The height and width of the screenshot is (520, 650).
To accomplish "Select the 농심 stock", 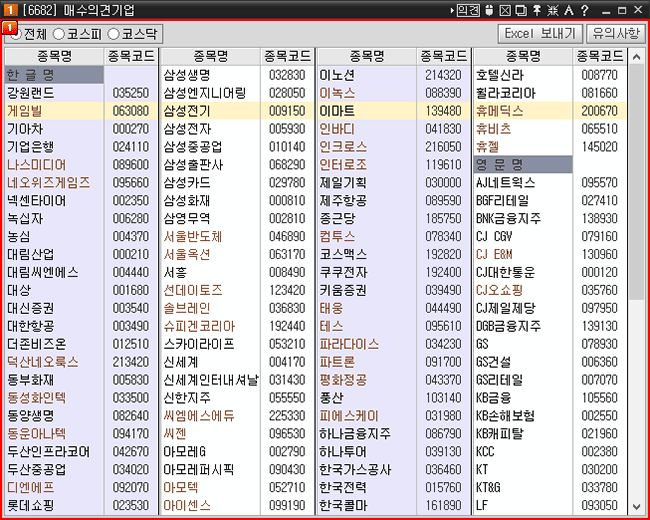I will point(19,236).
